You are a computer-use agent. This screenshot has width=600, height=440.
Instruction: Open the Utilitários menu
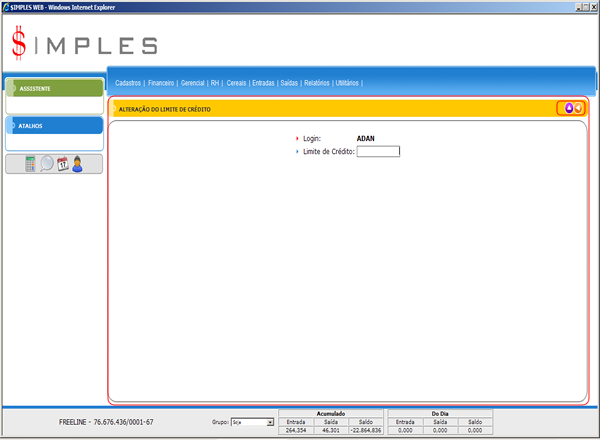(347, 83)
